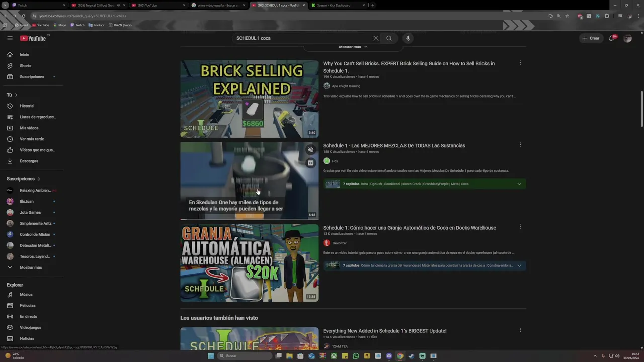The width and height of the screenshot is (644, 362).
Task: Unmute the Mejores Mezclas preview thumbnail
Action: point(311,150)
